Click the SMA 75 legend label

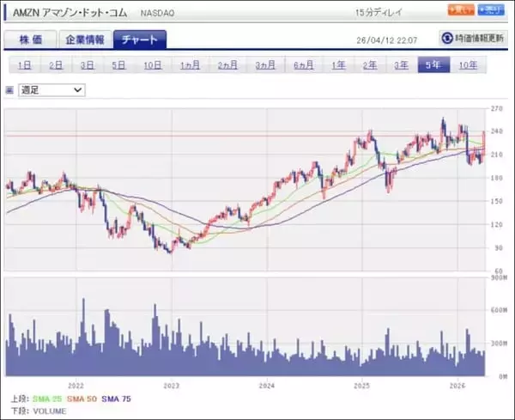click(x=116, y=399)
